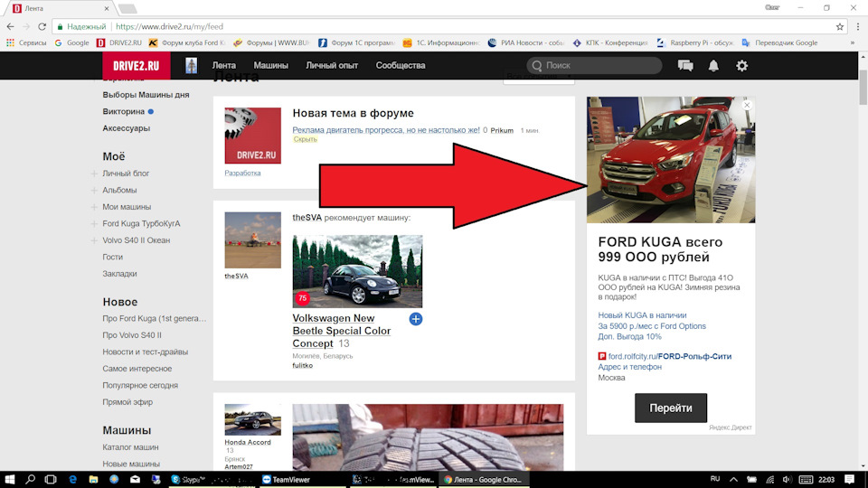Open notifications bell icon

point(713,66)
